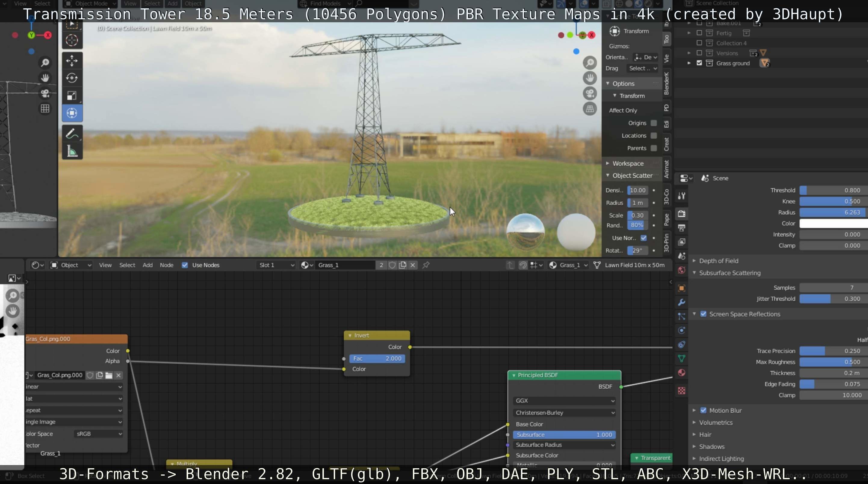Select the Scale tool

click(x=72, y=96)
